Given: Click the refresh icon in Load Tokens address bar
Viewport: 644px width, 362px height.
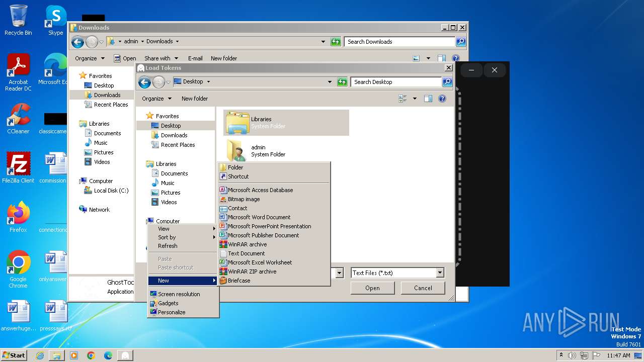Looking at the screenshot, I should [x=342, y=82].
